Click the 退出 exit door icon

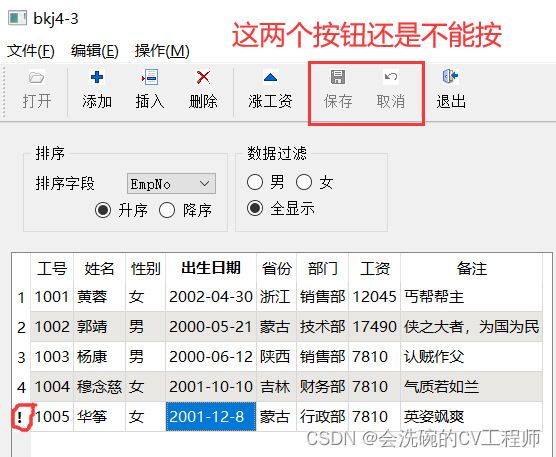(450, 76)
